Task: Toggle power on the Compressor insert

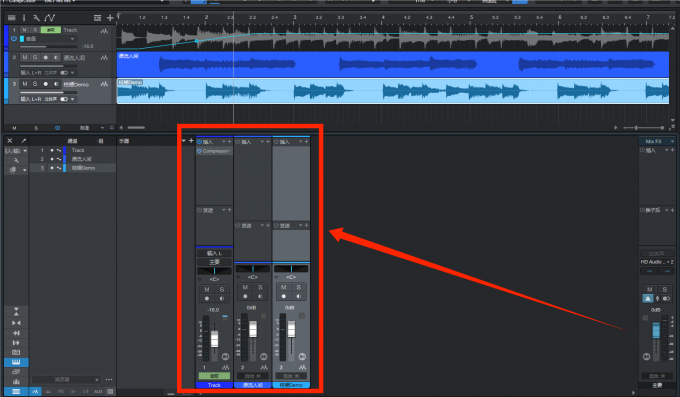Action: [x=199, y=151]
